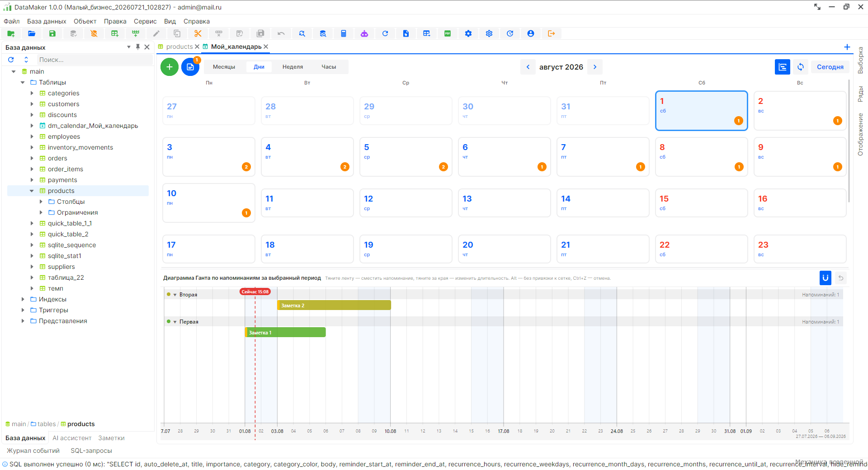The height and width of the screenshot is (470, 868).
Task: Go to next month with right chevron
Action: (x=595, y=67)
